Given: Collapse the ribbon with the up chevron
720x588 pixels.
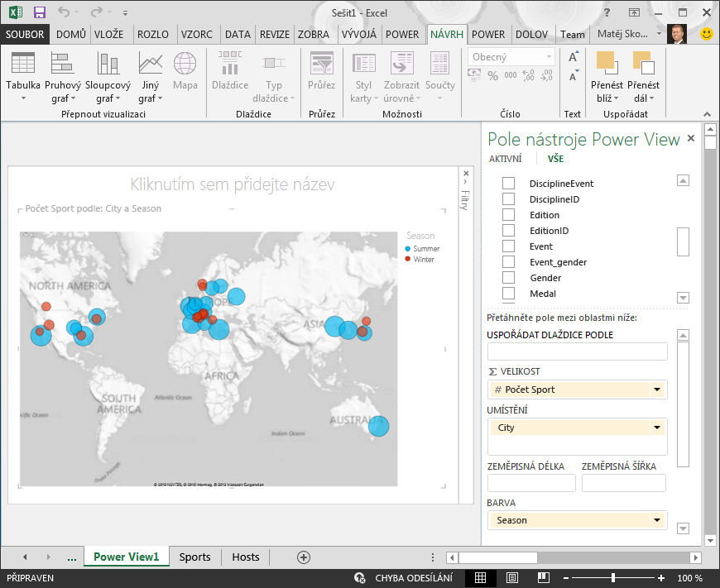Looking at the screenshot, I should tap(707, 114).
